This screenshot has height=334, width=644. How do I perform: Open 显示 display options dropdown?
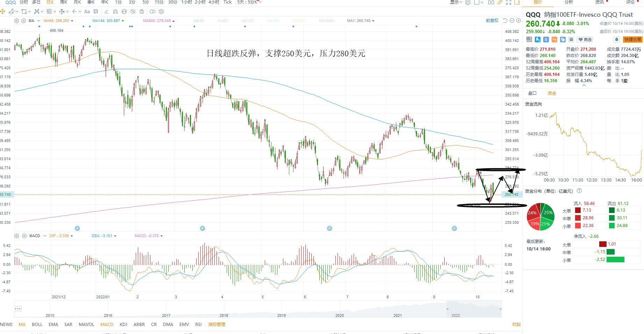(x=456, y=2)
